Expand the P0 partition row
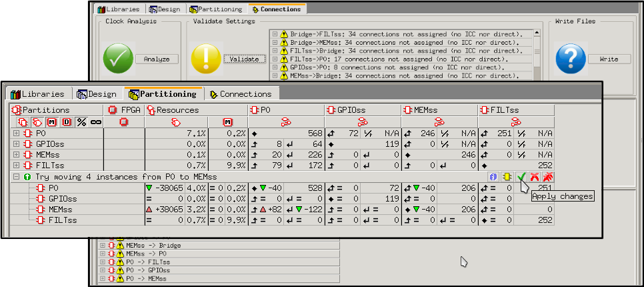 click(17, 133)
